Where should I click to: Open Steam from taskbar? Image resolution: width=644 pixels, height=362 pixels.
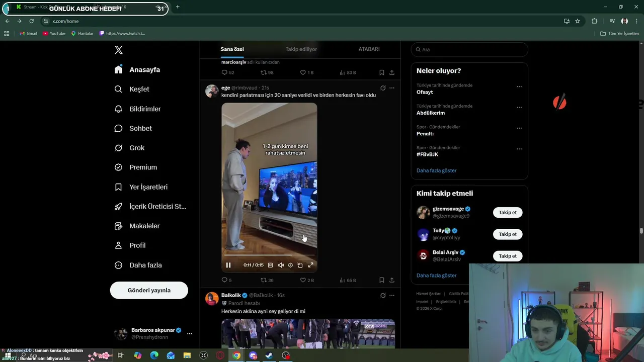(269, 355)
